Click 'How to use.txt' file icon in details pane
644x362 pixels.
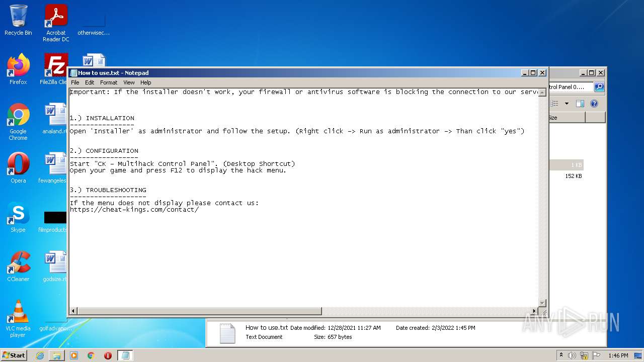coord(227,333)
